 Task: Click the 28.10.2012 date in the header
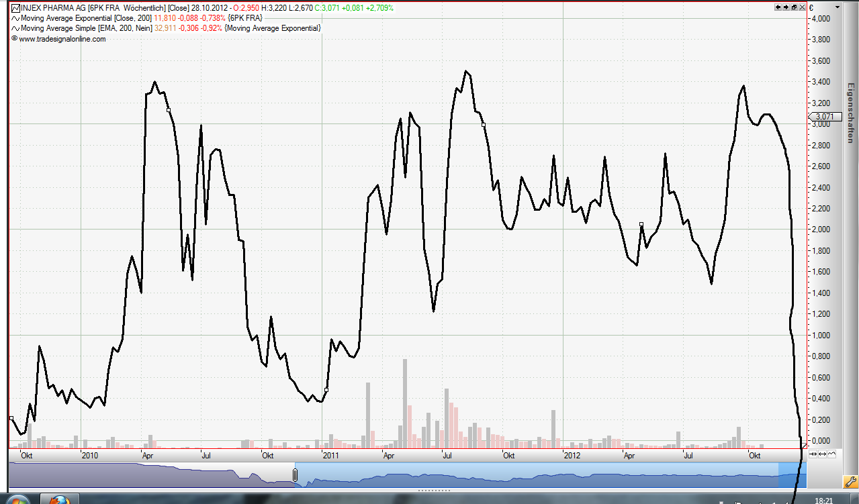[x=208, y=8]
